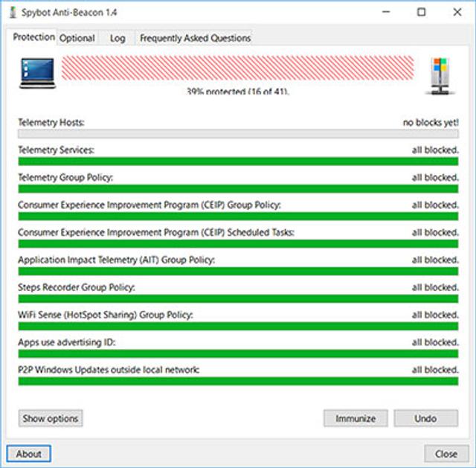Click 'all blocked.' beside Apps use advertising ID
This screenshot has width=476, height=468.
435,342
